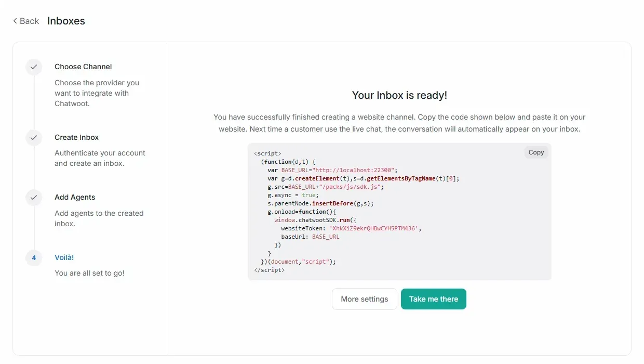Click the Create Inbox step checkmark icon

click(34, 137)
